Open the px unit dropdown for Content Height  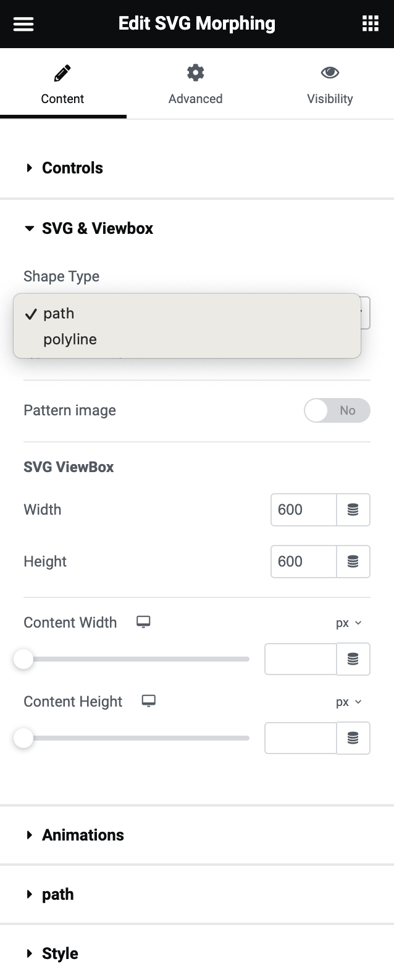(348, 702)
